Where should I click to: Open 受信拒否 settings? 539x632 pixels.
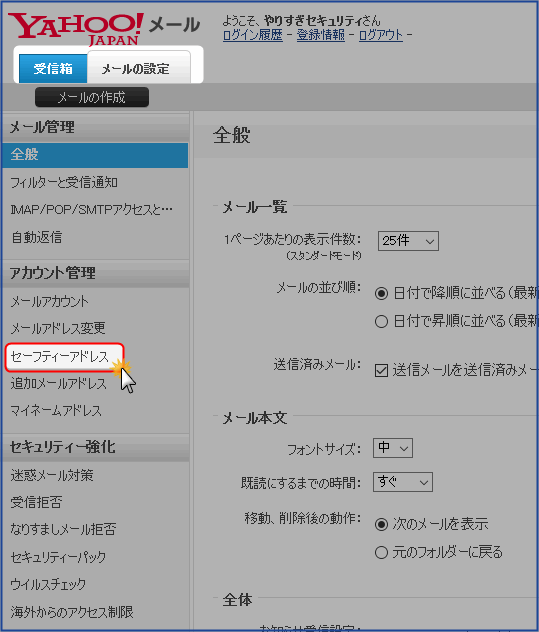(36, 503)
